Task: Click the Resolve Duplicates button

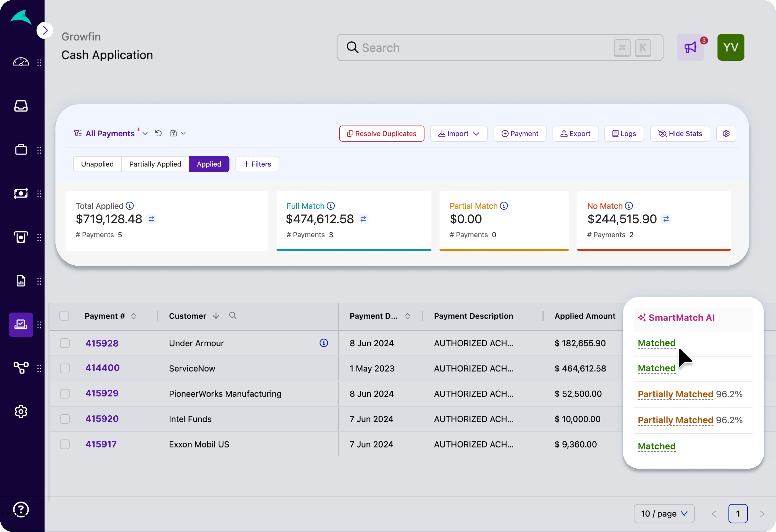Action: point(381,134)
